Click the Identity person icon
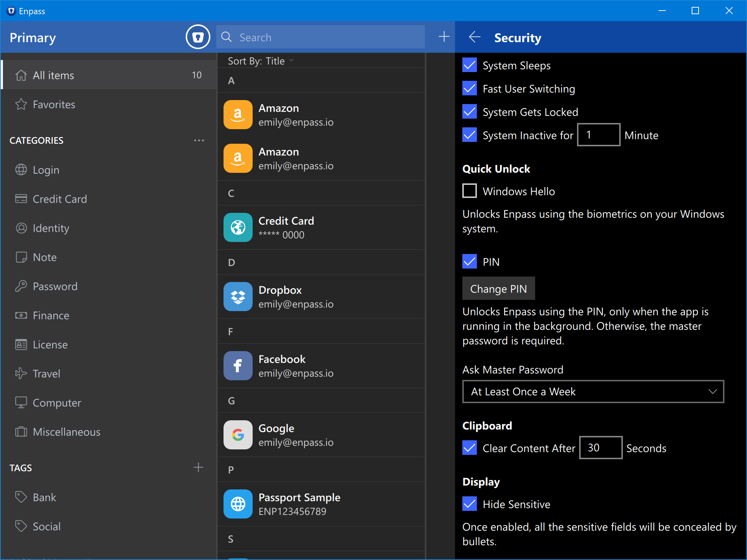This screenshot has width=747, height=560. pos(21,228)
